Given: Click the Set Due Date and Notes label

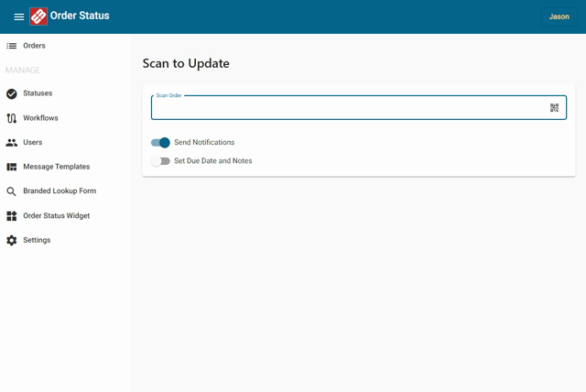Looking at the screenshot, I should click(x=213, y=161).
